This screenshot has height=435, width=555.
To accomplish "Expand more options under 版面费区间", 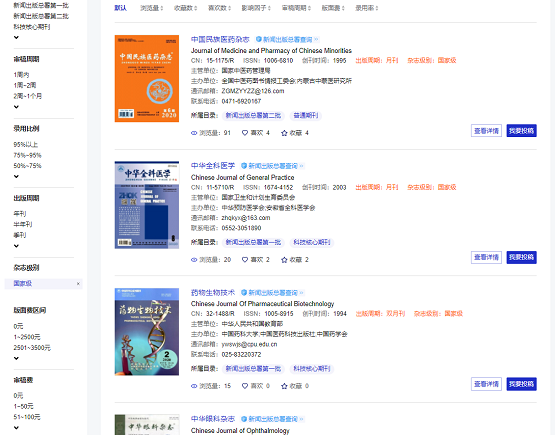I will coord(16,358).
